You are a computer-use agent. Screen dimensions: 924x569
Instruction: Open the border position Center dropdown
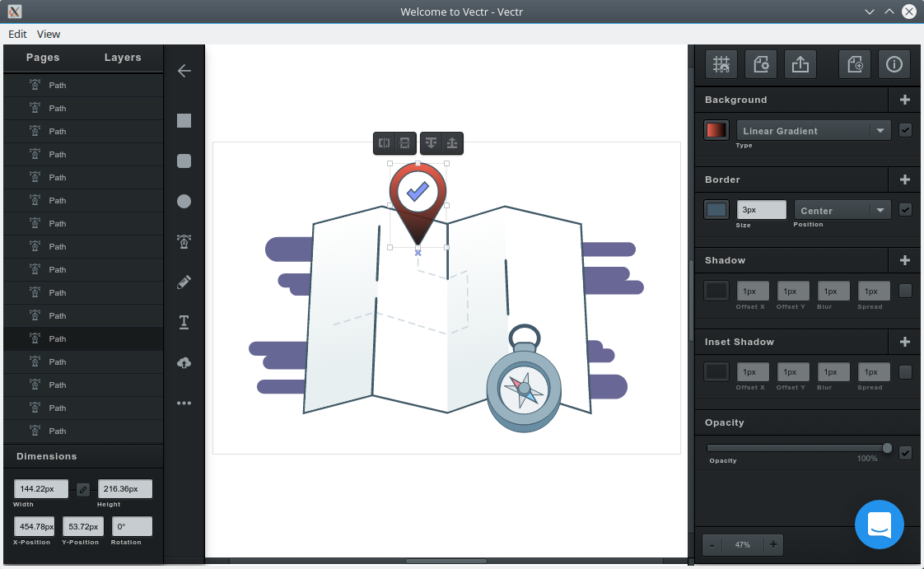(842, 210)
